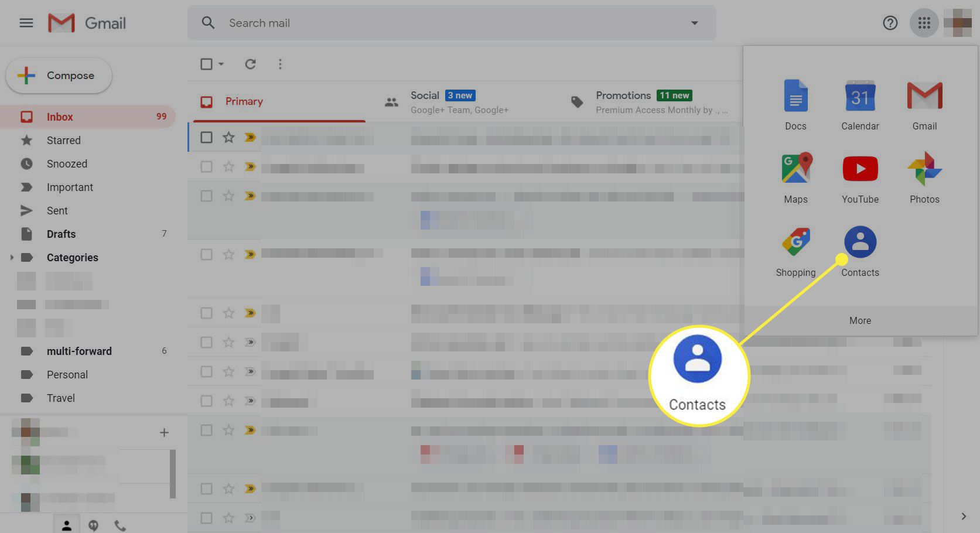Select the second email's checkbox
Viewport: 980px width, 533px height.
206,166
